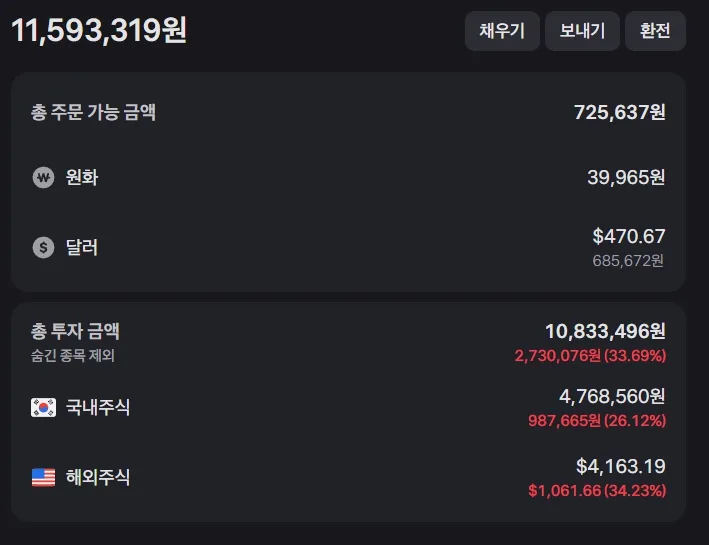Screen dimensions: 709x545
Task: Click the South Korea flag icon
Action: pyautogui.click(x=43, y=408)
